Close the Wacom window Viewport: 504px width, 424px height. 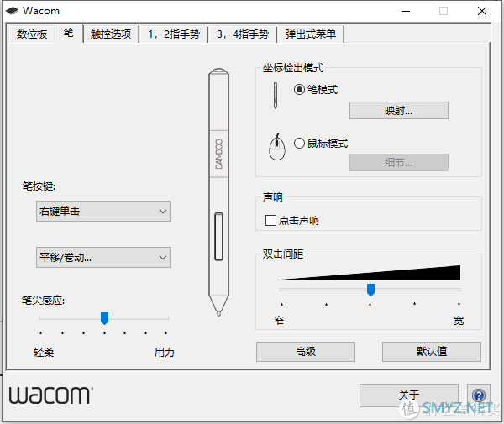click(482, 11)
